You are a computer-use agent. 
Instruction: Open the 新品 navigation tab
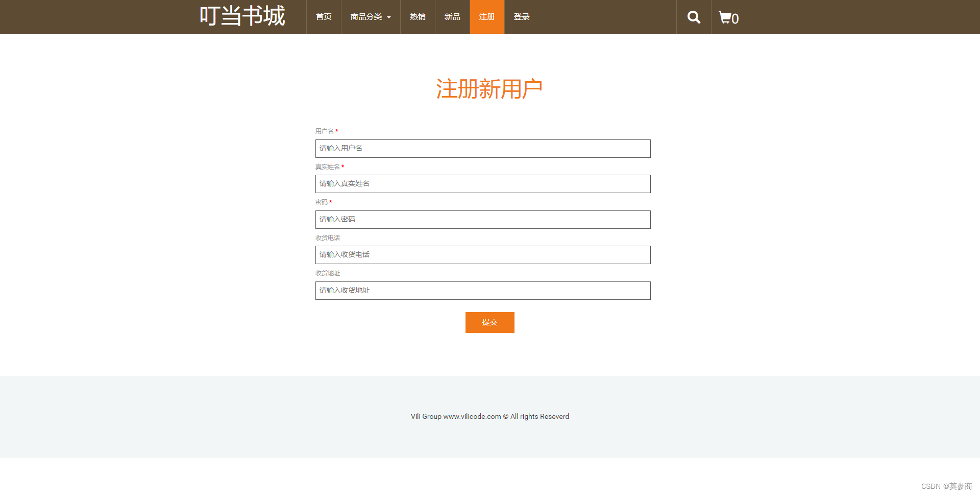[x=452, y=17]
